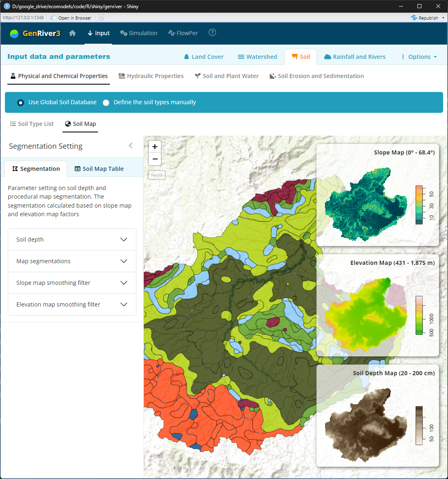Reload the app with the refresh icon
The width and height of the screenshot is (448, 479).
(x=101, y=18)
